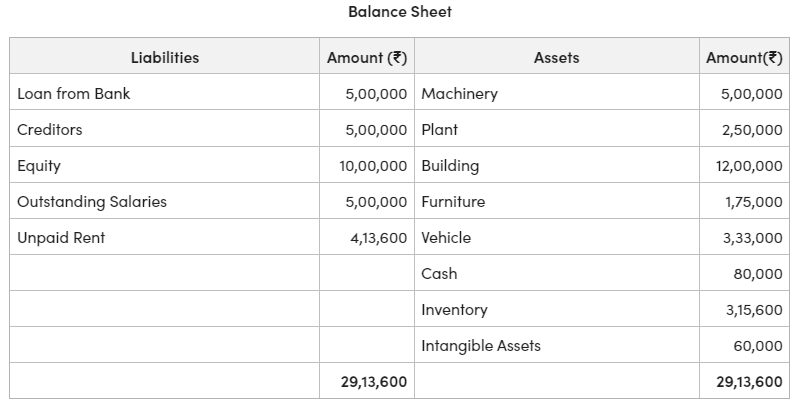Screen dimensions: 794x403
Task: Select the Furniture asset label
Action: click(453, 202)
